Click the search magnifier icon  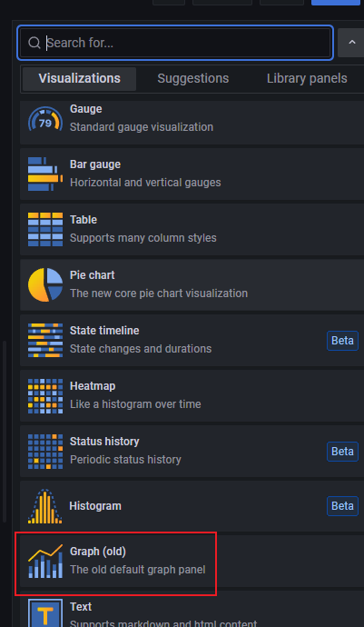coord(34,43)
